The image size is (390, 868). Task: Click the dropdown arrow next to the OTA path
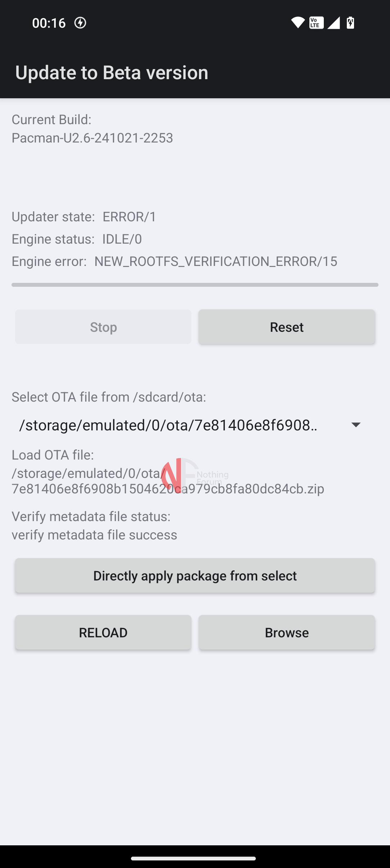point(356,425)
